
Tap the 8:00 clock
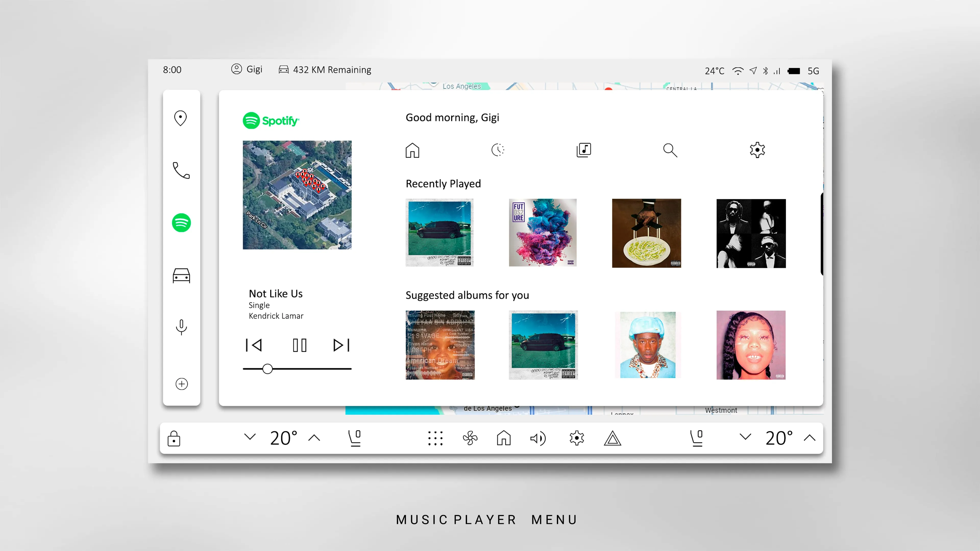[x=172, y=70]
